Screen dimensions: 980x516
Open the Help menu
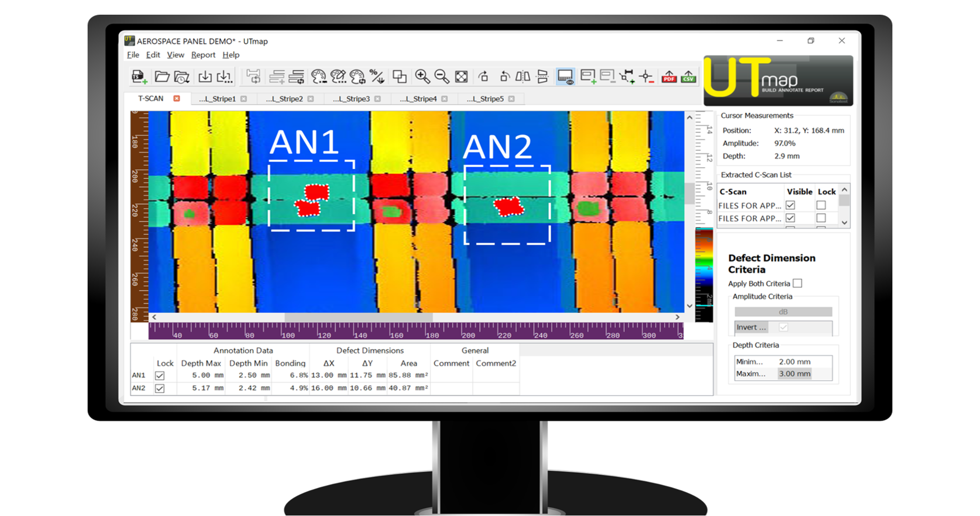point(230,55)
